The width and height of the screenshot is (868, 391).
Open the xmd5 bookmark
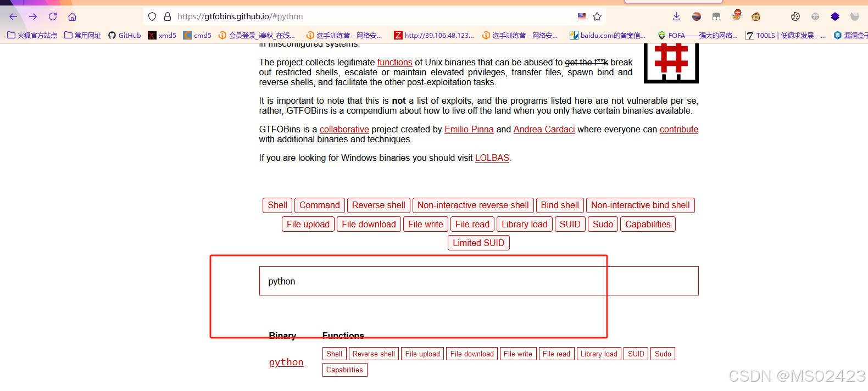[x=162, y=35]
